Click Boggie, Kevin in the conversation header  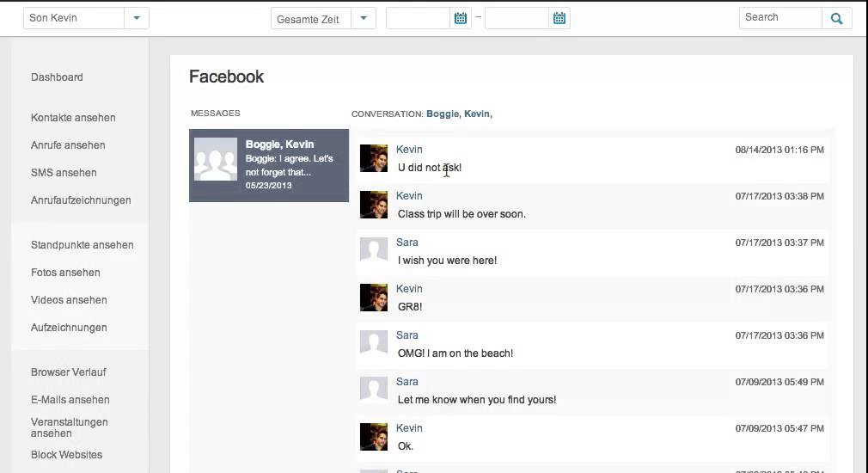[x=459, y=114]
